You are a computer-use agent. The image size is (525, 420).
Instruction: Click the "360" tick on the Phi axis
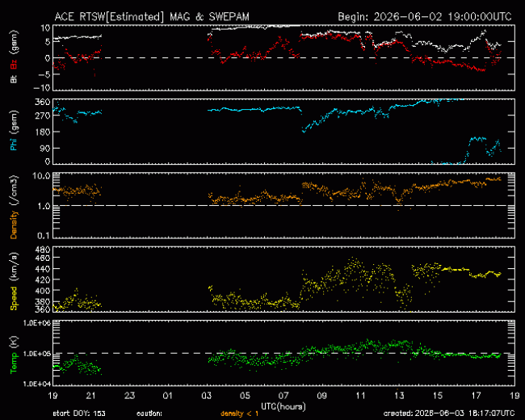point(44,102)
